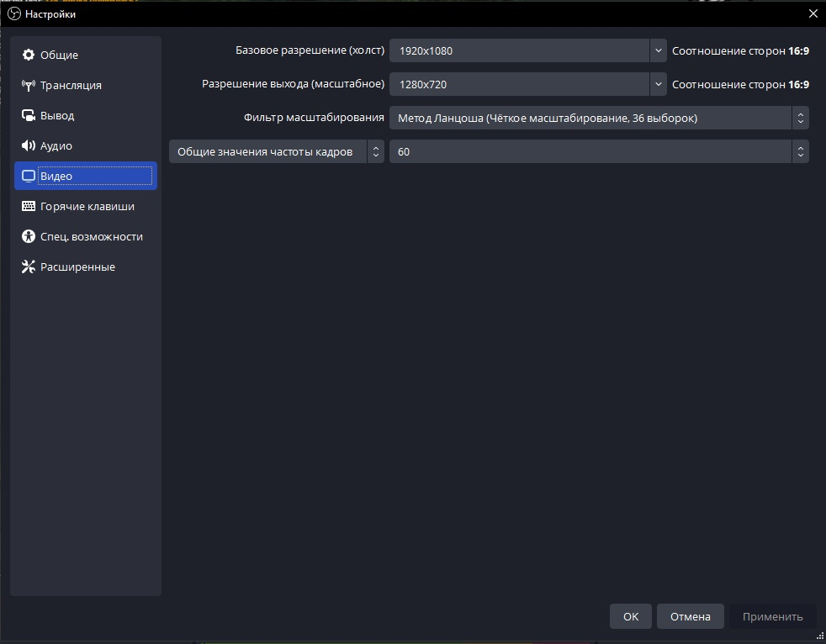
Task: Click the accessibility icon for Спец. возможности
Action: [x=29, y=237]
